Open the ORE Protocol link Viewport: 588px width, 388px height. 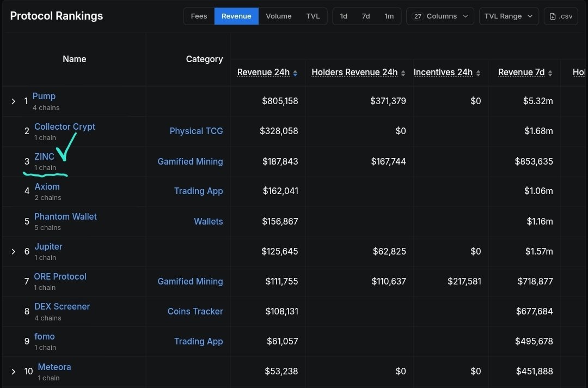60,276
